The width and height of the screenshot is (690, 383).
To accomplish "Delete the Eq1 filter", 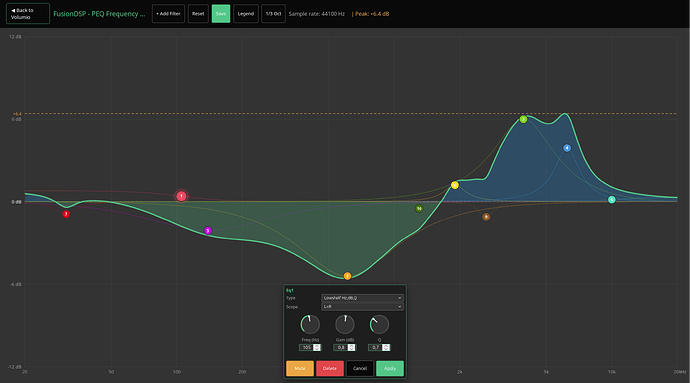I will [x=330, y=368].
